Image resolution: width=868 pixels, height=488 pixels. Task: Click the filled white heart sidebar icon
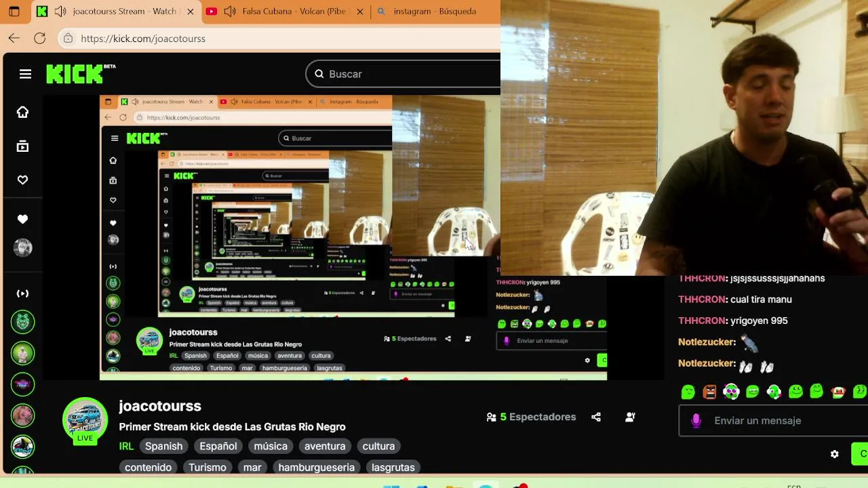point(22,219)
